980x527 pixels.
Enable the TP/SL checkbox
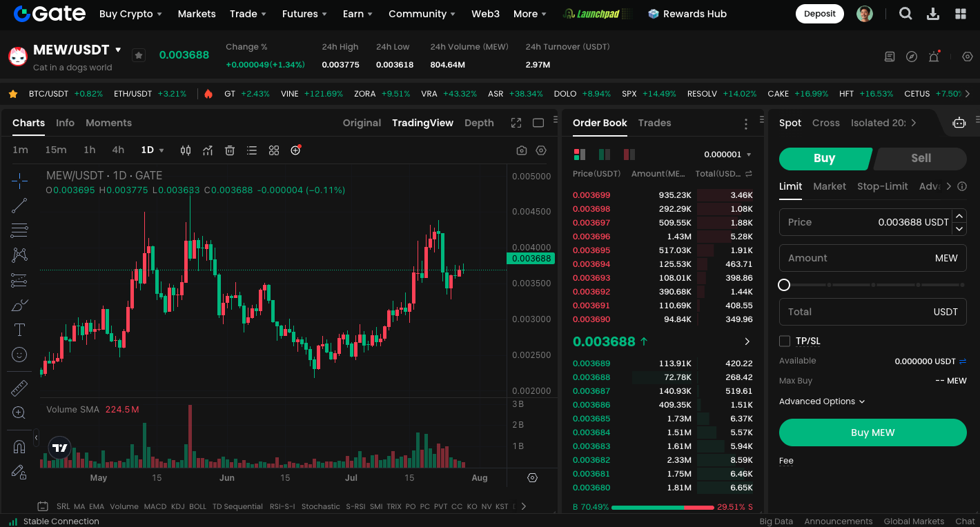(785, 341)
